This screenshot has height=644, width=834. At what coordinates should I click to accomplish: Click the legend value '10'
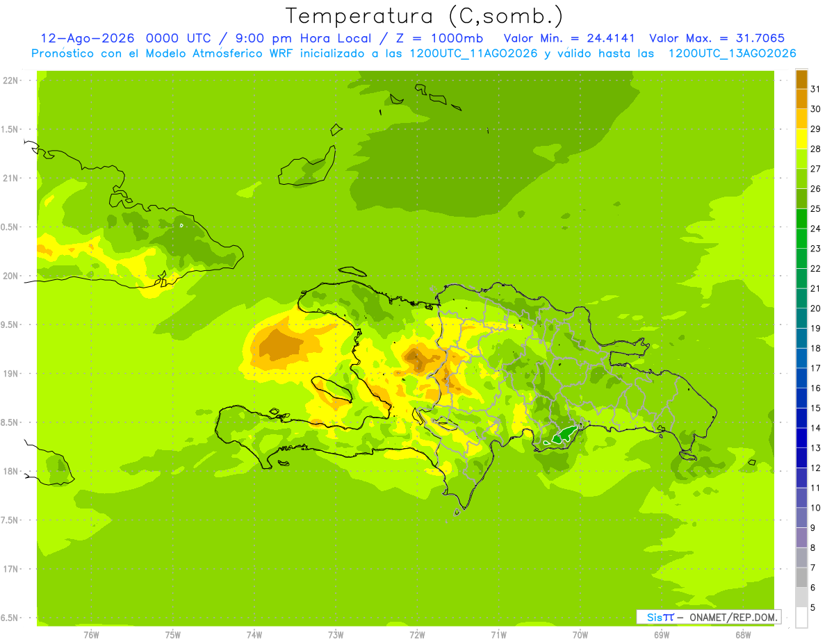point(815,508)
